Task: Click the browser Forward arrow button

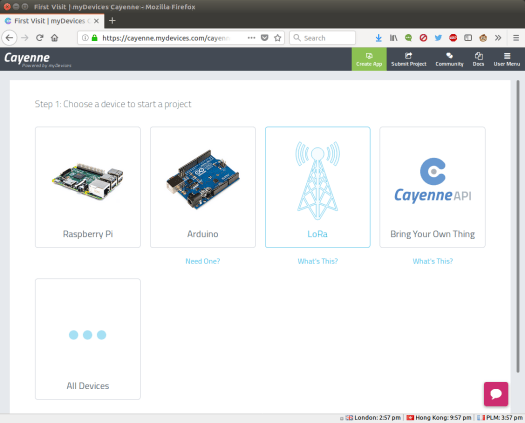Action: click(x=24, y=38)
